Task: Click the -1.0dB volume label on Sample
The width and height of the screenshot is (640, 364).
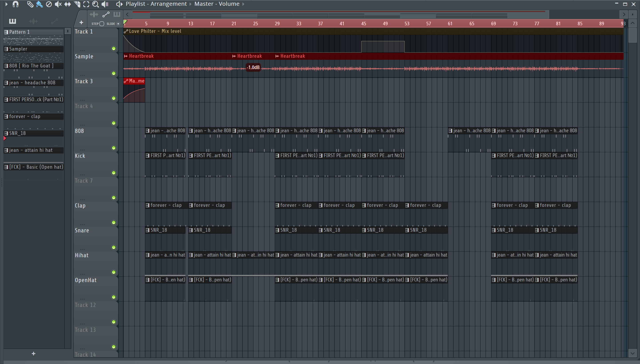Action: (253, 67)
